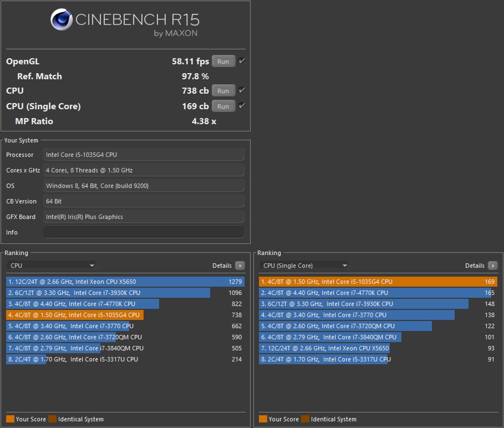The height and width of the screenshot is (428, 504).
Task: Click the Cinebench R15 logo sphere
Action: (62, 19)
